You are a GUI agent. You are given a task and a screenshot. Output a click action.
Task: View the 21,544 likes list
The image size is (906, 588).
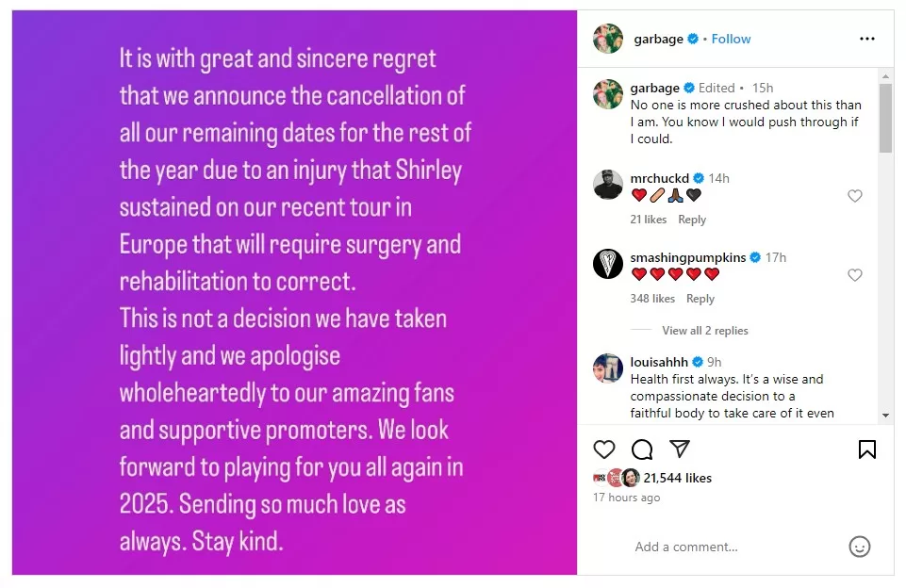(677, 478)
